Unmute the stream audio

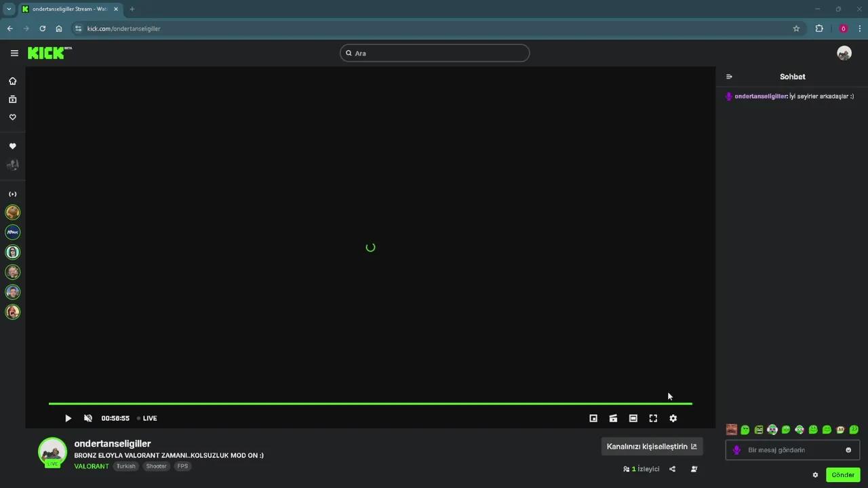88,418
